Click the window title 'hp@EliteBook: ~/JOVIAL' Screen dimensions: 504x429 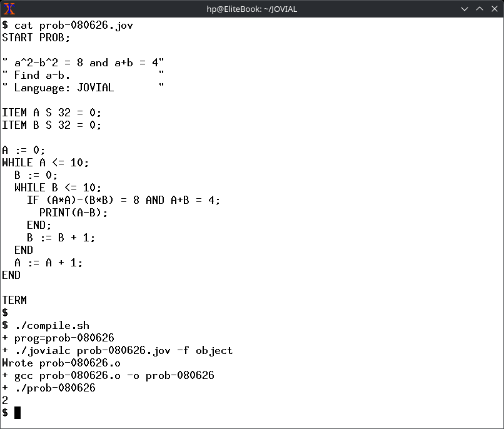(251, 9)
